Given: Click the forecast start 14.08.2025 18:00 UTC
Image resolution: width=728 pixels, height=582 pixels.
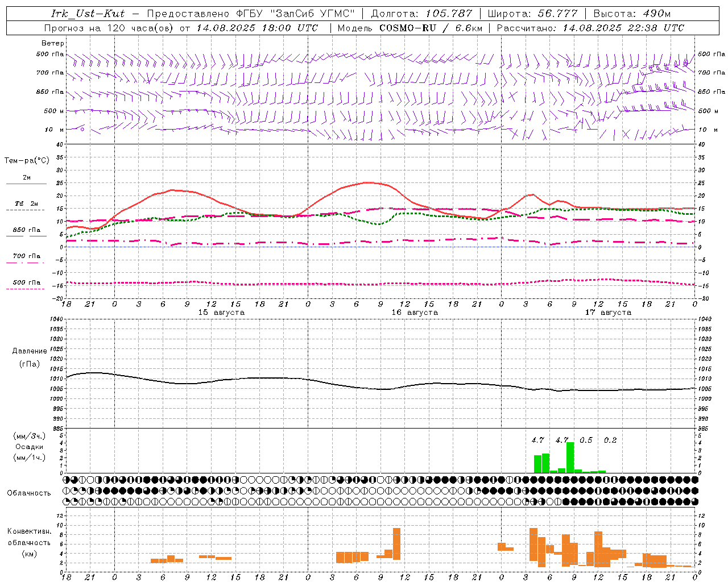Looking at the screenshot, I should pos(257,28).
